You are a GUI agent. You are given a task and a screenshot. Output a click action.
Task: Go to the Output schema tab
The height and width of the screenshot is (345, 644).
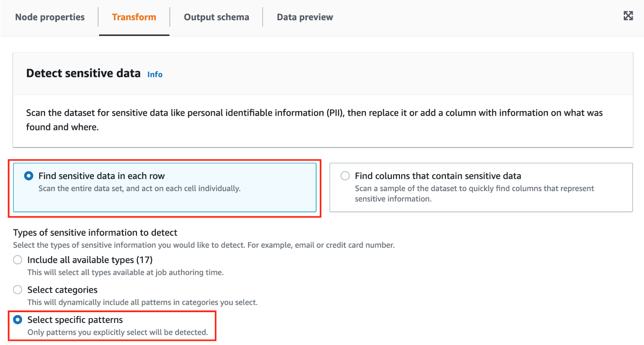(x=216, y=17)
